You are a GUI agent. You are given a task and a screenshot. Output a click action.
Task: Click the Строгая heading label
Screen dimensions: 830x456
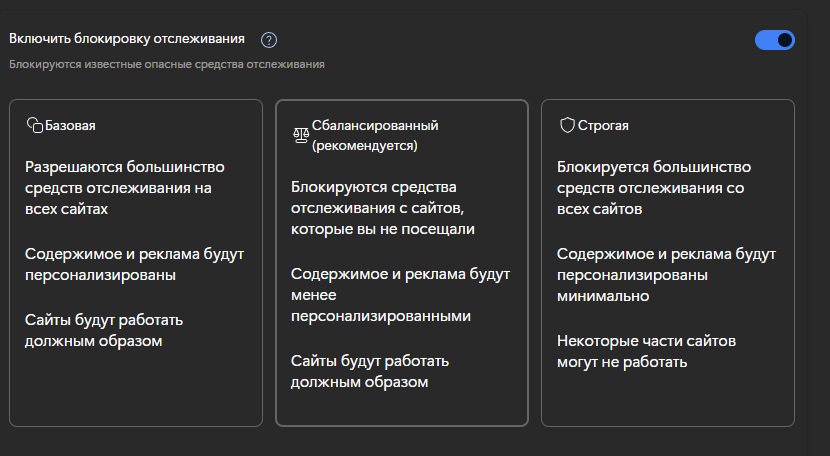point(603,126)
